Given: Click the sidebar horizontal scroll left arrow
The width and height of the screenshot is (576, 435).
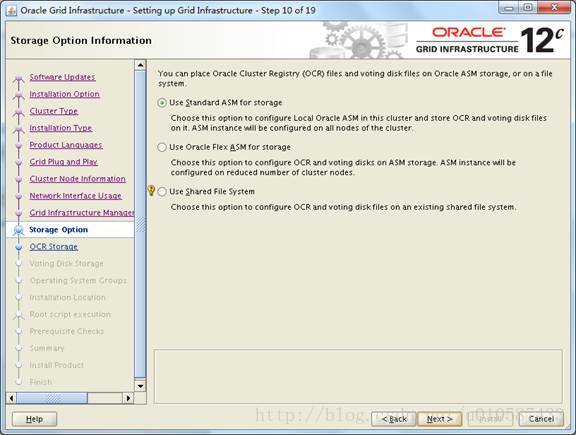Looking at the screenshot, I should [x=11, y=398].
